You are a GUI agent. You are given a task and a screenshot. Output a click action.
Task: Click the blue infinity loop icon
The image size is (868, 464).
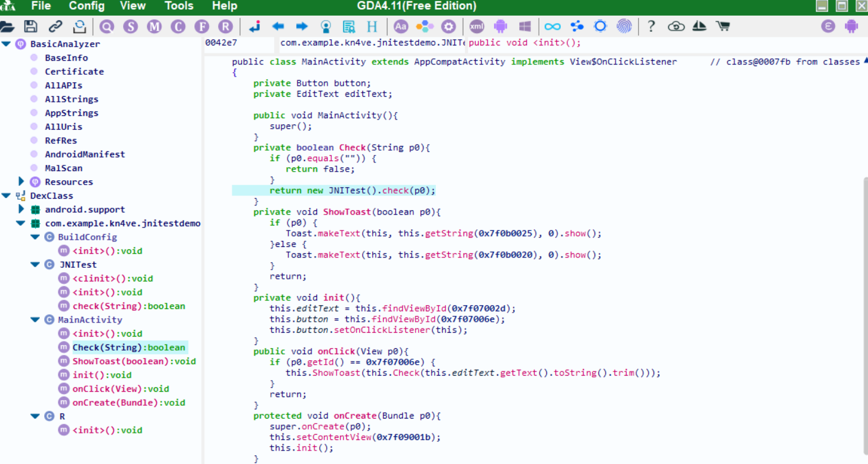pos(552,26)
